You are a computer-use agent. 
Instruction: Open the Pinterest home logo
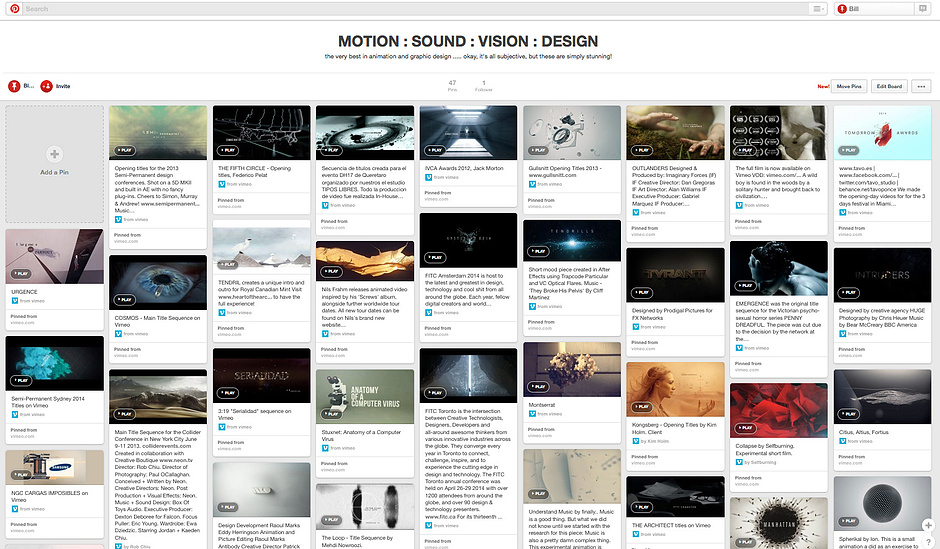pos(14,8)
